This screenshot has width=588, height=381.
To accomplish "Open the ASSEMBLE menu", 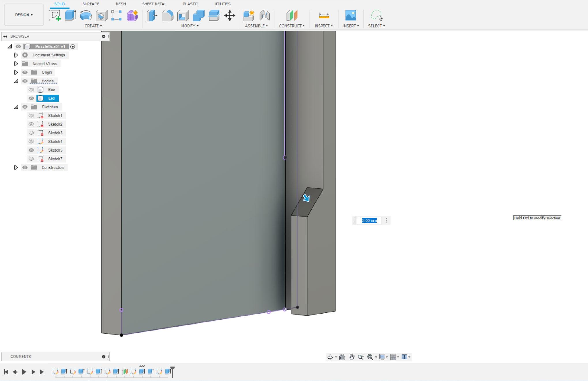I will [256, 26].
